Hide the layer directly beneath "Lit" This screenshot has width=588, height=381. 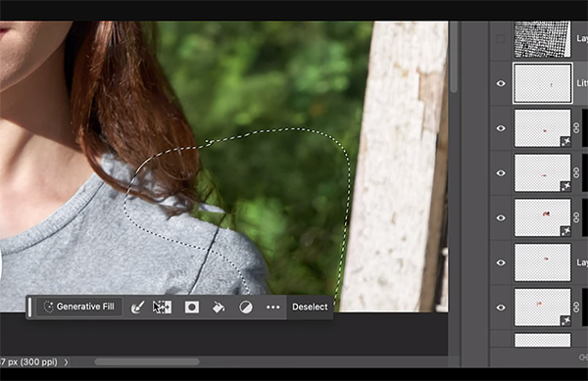pyautogui.click(x=501, y=128)
